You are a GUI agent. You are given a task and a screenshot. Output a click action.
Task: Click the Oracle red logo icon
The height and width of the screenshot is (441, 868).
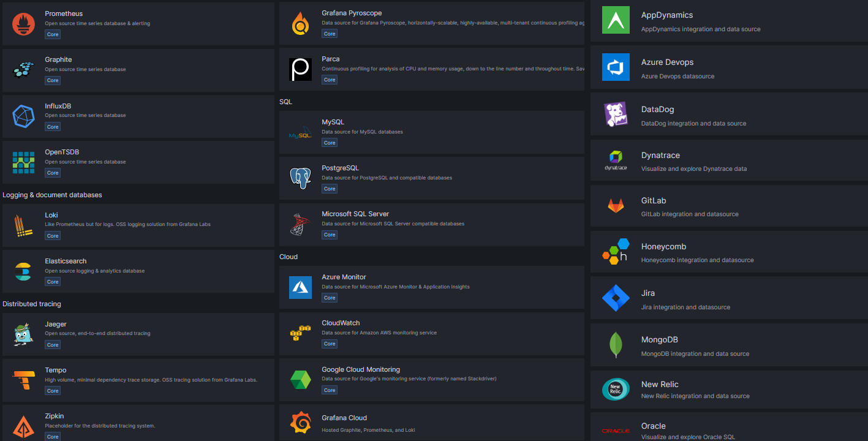[616, 431]
